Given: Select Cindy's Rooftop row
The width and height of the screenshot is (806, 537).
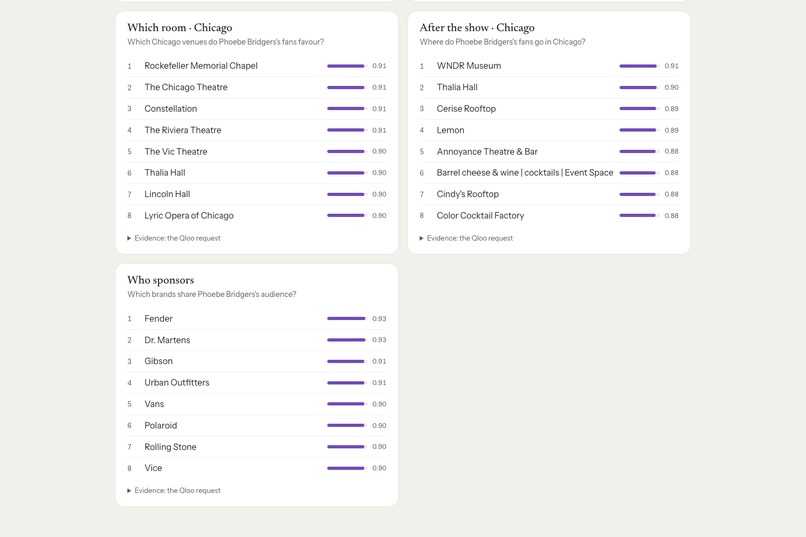Looking at the screenshot, I should coord(549,194).
